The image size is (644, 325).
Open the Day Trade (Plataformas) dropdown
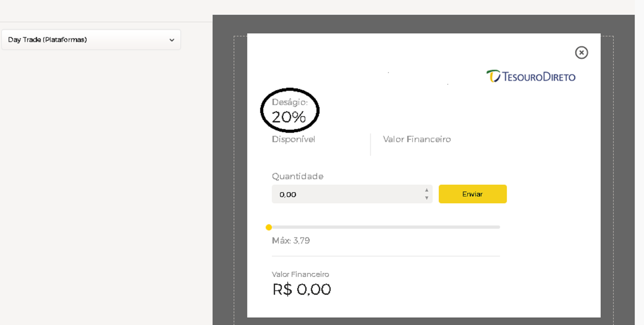[x=91, y=40]
